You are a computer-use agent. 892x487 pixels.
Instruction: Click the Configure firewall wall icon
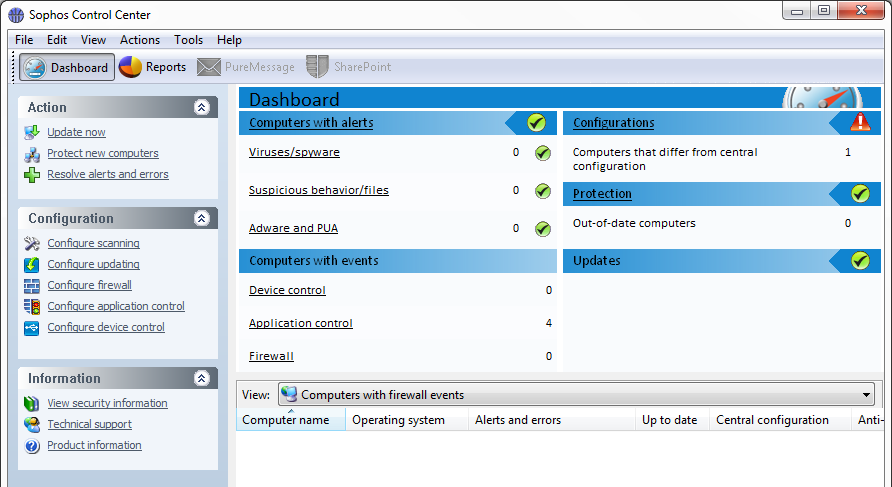pos(32,286)
